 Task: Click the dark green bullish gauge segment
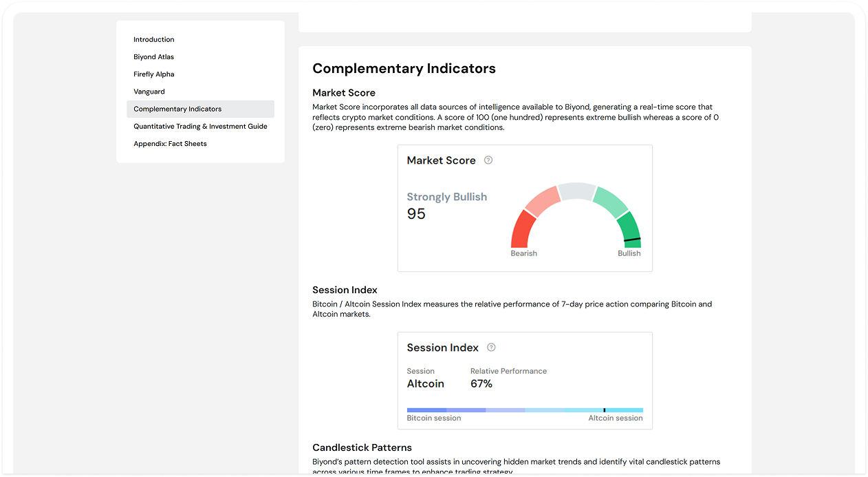[629, 227]
